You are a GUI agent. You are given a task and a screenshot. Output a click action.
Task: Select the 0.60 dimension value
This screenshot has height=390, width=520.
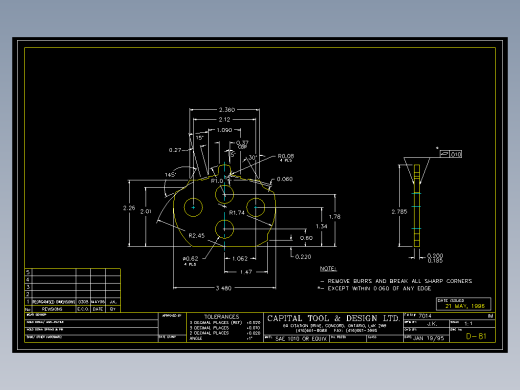pyautogui.click(x=306, y=238)
